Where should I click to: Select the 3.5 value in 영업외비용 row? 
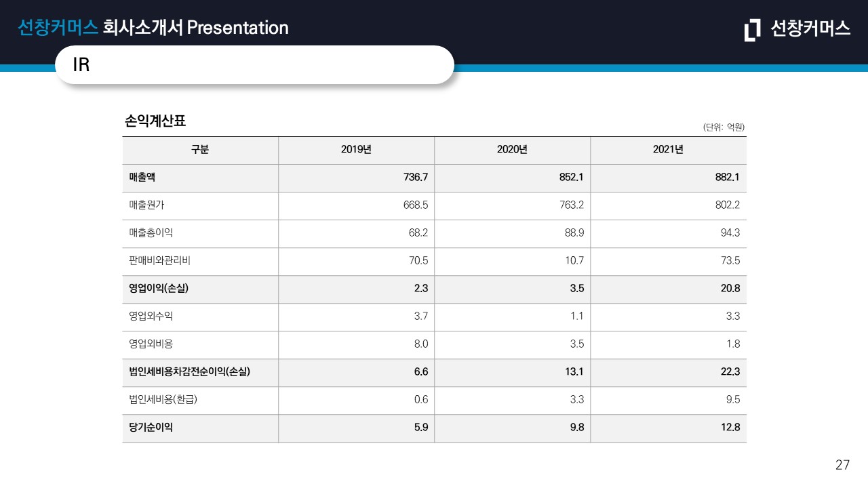coord(577,344)
